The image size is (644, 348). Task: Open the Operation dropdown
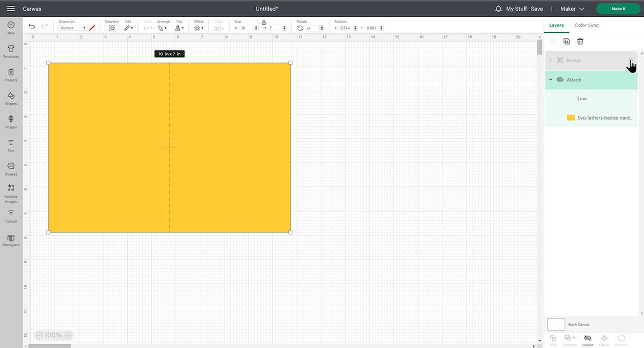point(73,28)
